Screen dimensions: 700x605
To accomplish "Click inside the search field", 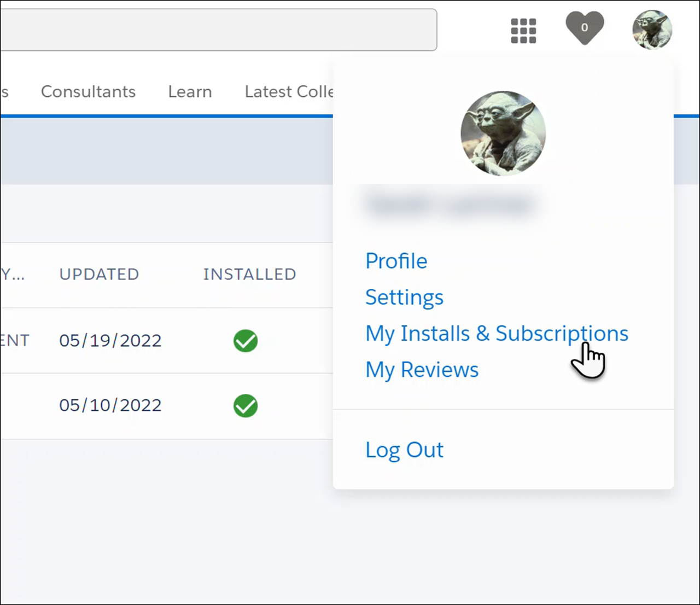I will click(x=219, y=30).
